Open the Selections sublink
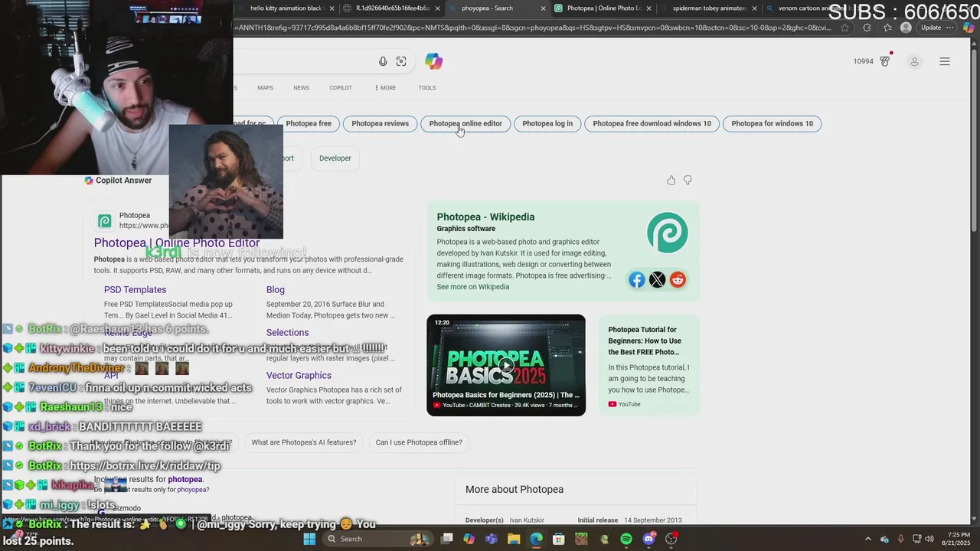980x551 pixels. point(287,333)
